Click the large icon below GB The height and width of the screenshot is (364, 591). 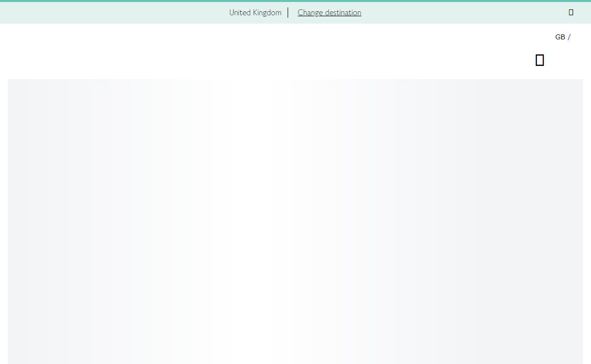point(539,60)
